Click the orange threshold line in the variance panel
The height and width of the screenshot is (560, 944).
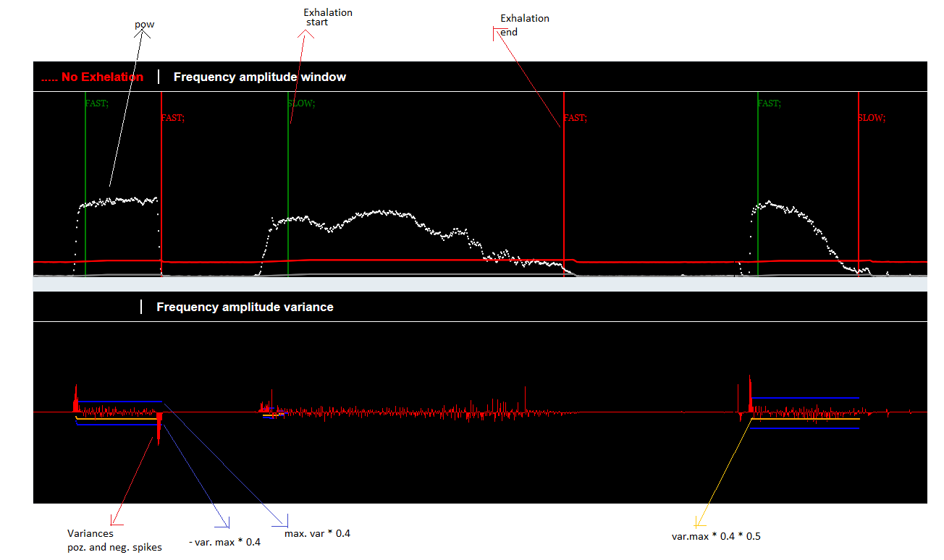click(804, 419)
